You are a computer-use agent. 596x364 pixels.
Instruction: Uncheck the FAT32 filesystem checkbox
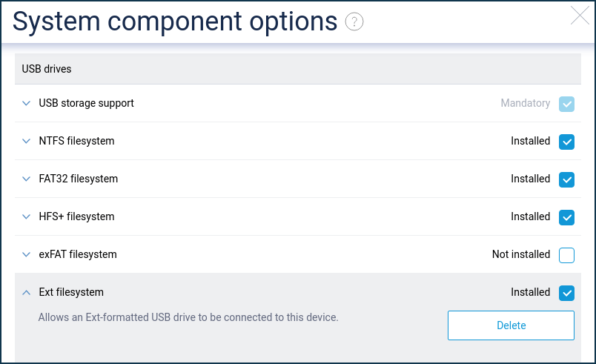point(566,179)
